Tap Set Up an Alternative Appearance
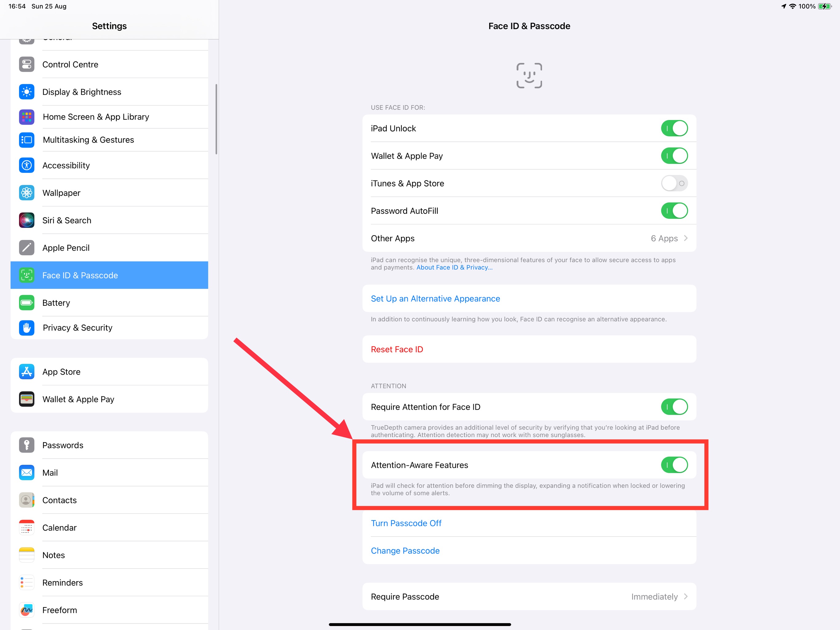Viewport: 840px width, 630px height. coord(529,299)
